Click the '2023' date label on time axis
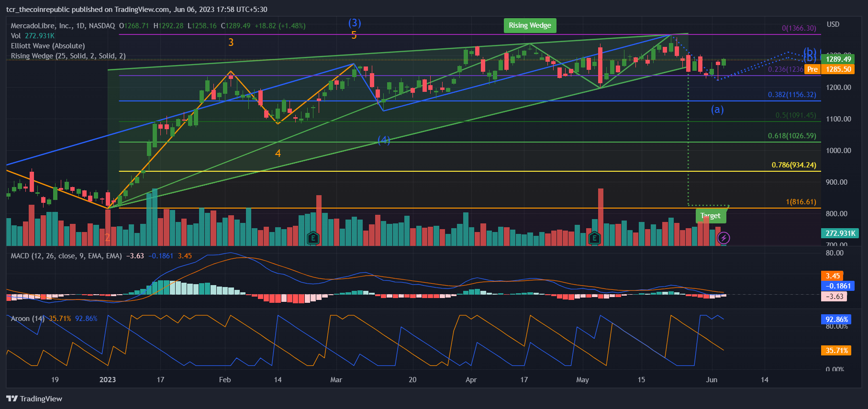868x409 pixels. click(108, 380)
